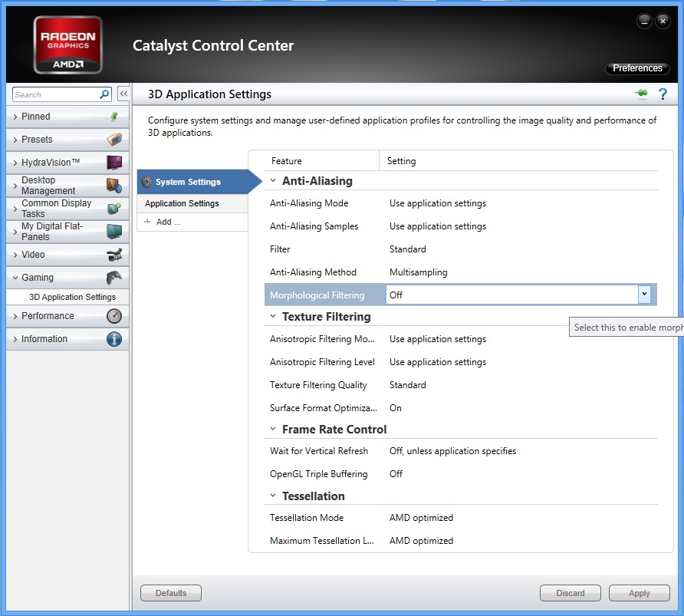
Task: Click the System Settings gear icon
Action: tap(147, 182)
